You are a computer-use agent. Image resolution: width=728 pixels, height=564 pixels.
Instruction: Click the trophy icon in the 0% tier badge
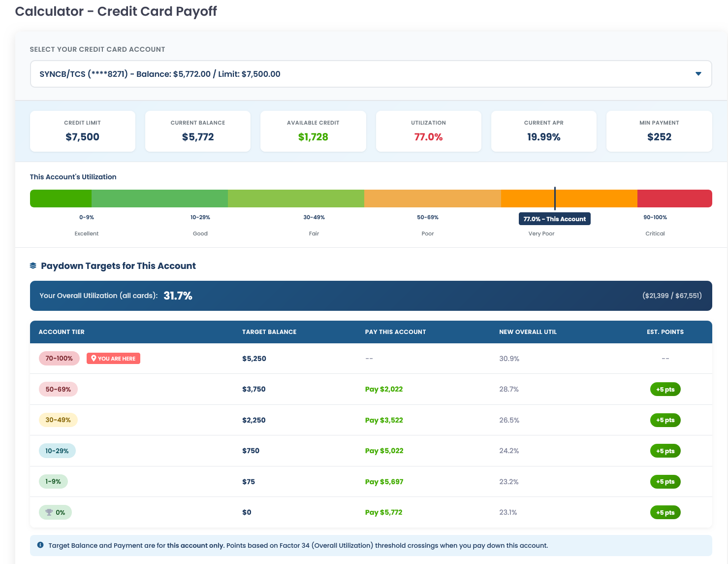[48, 512]
